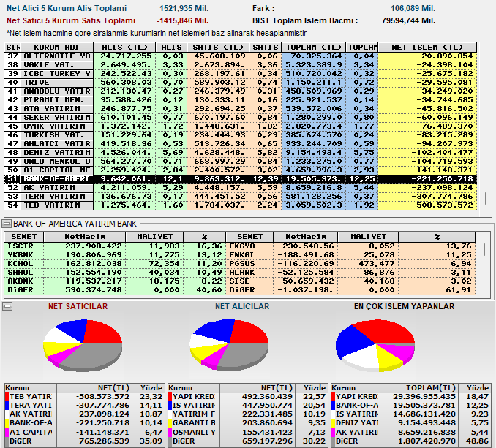Click the PGSUS sold stock cell

pos(249,264)
